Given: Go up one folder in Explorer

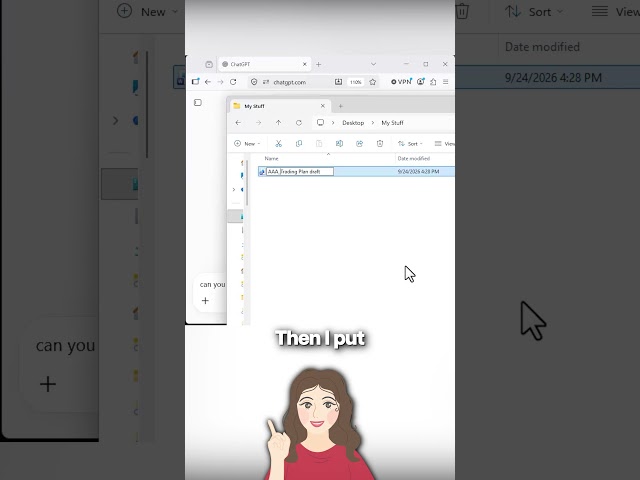Looking at the screenshot, I should 278,123.
